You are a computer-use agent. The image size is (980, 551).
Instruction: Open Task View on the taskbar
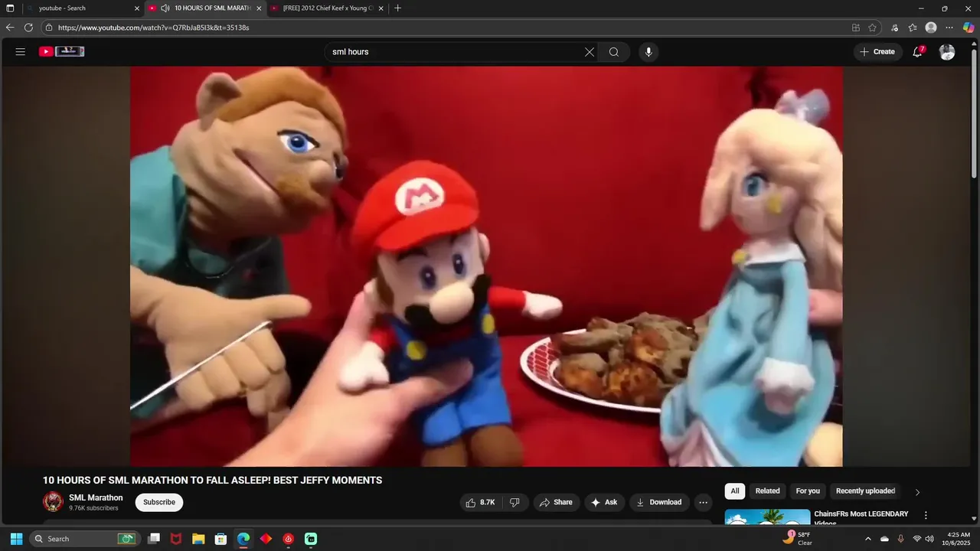(154, 539)
